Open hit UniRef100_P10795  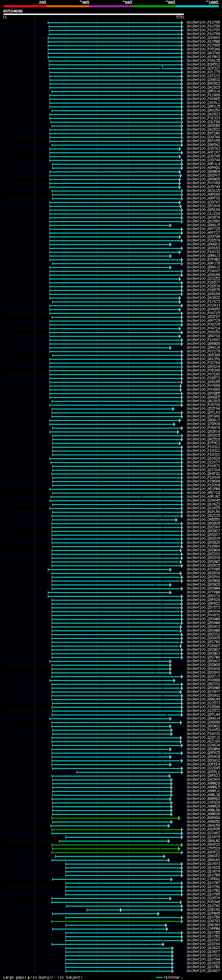pyautogui.click(x=203, y=23)
